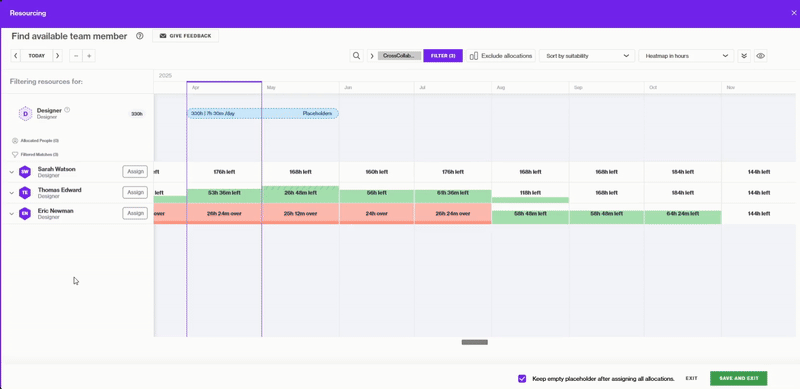Toggle Exclude allocations option
Viewport: 800px width, 389px height.
[501, 56]
